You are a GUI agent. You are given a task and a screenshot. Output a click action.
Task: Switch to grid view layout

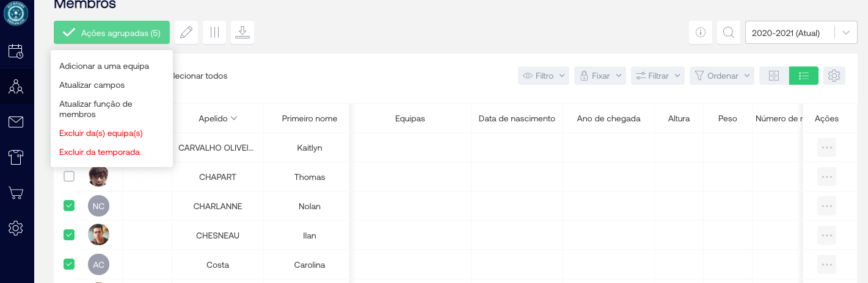pyautogui.click(x=774, y=76)
